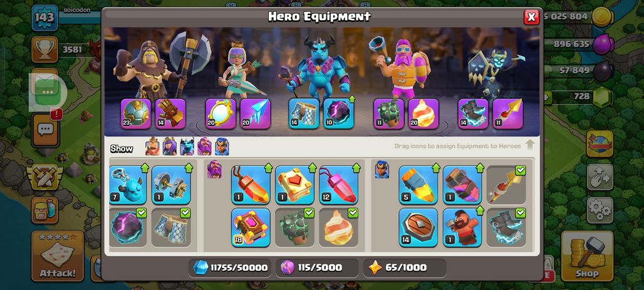This screenshot has height=290, width=644.
Task: Toggle the Barbarian King show filter
Action: point(152,147)
